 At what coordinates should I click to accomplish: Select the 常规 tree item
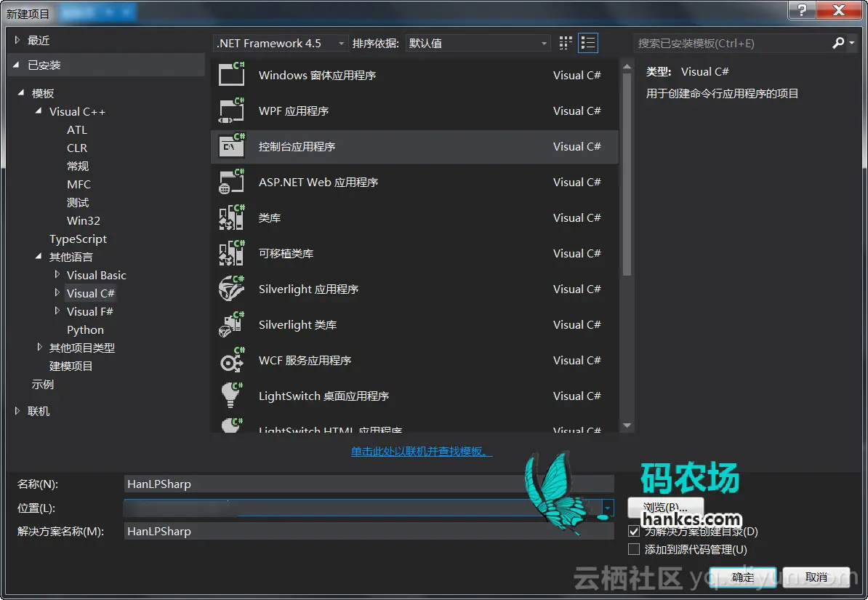(78, 166)
